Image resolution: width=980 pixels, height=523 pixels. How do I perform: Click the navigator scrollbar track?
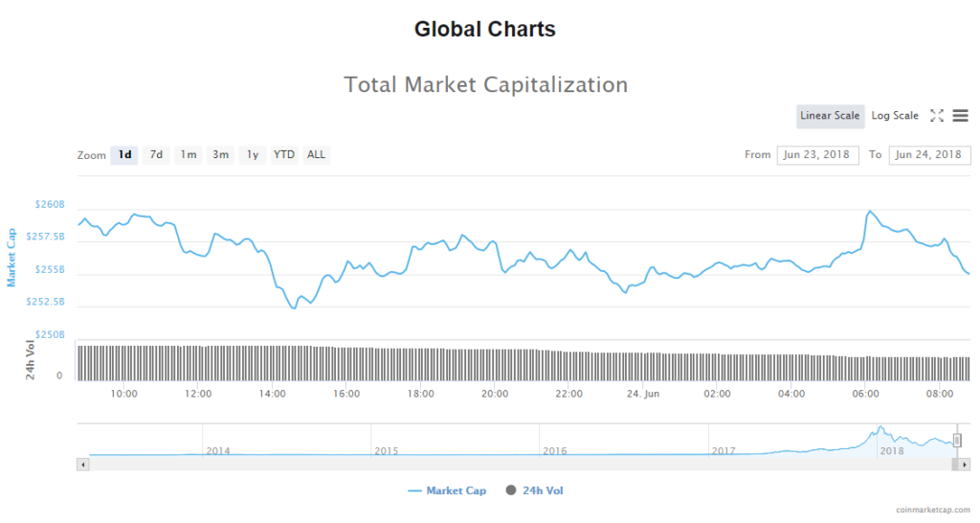517,464
